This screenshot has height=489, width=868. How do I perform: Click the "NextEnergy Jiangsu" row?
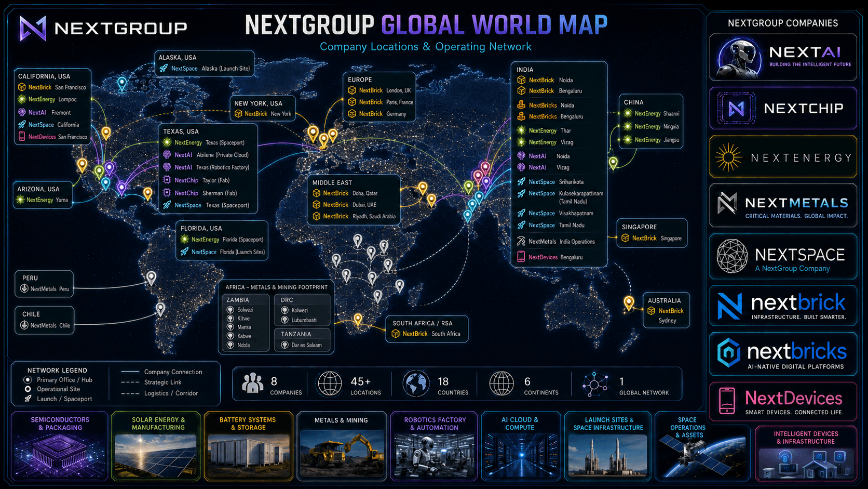pos(652,140)
